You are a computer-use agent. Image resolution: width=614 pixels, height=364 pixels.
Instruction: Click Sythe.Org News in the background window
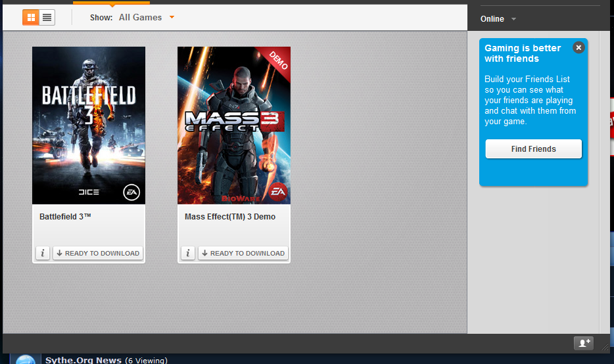tap(83, 360)
